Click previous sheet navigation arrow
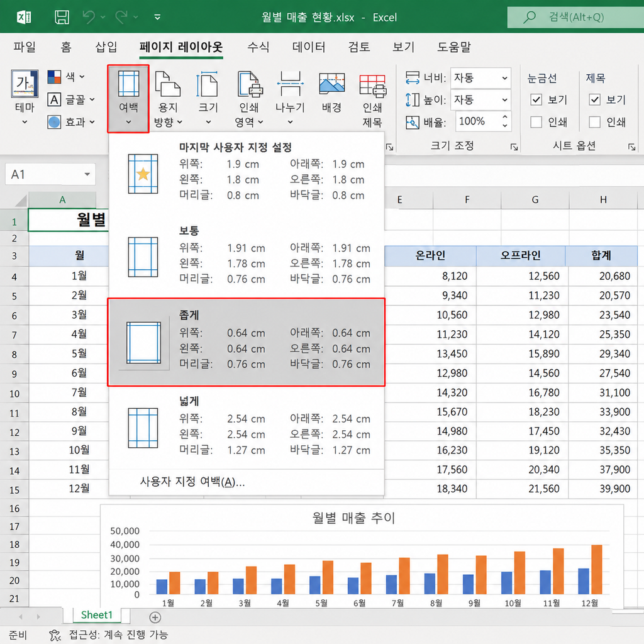 (21, 616)
